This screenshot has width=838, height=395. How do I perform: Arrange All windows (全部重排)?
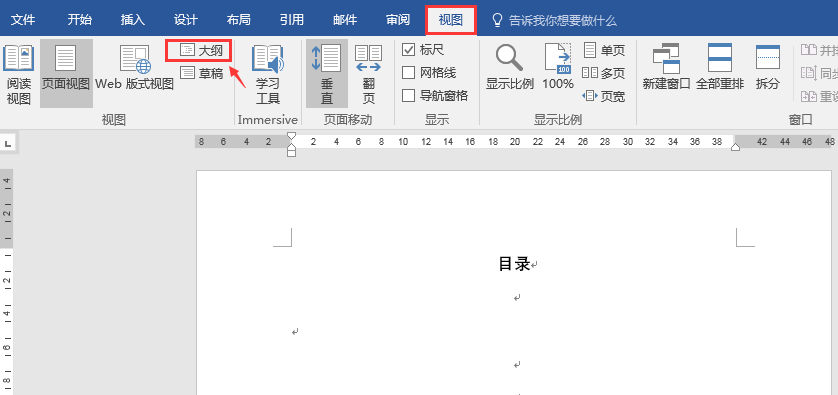(x=720, y=67)
